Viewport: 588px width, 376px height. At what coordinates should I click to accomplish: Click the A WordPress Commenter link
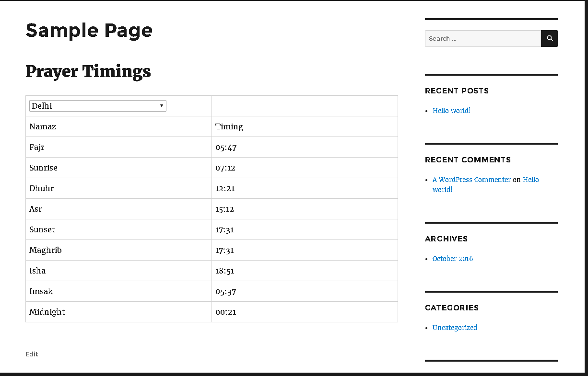pos(471,180)
